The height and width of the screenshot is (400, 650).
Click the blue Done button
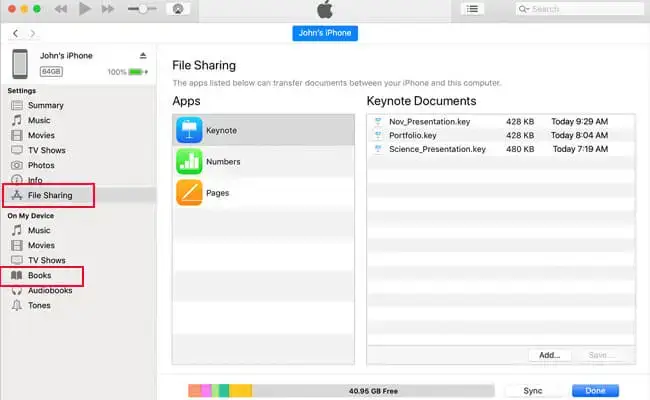tap(595, 390)
